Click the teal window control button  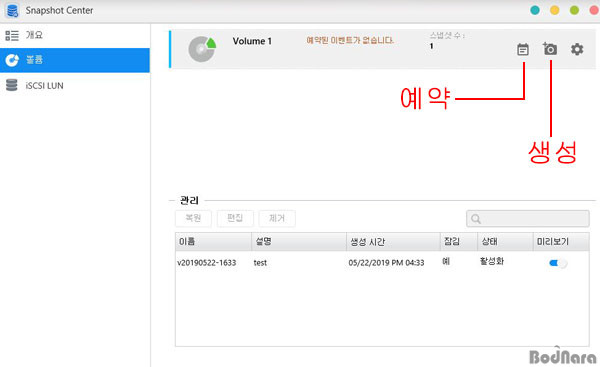point(535,10)
